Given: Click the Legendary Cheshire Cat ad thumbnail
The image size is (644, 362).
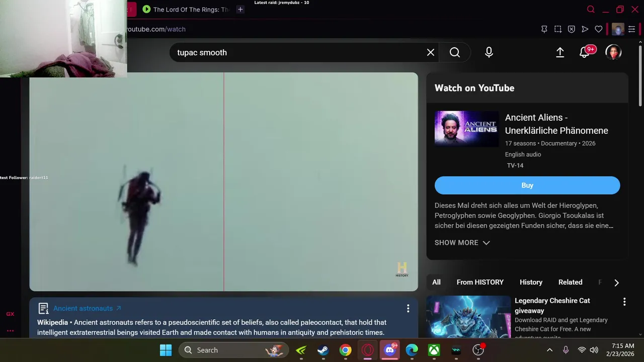Looking at the screenshot, I should point(468,316).
